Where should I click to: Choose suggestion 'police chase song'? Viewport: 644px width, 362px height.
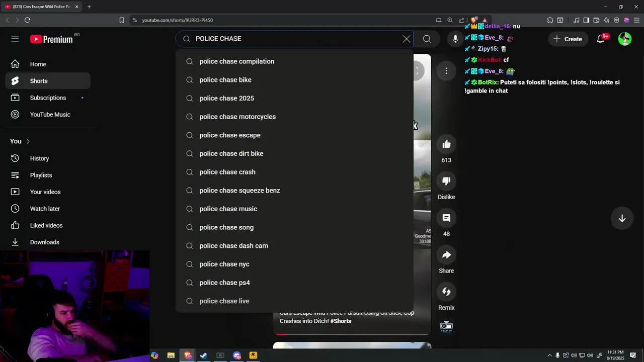294,227
